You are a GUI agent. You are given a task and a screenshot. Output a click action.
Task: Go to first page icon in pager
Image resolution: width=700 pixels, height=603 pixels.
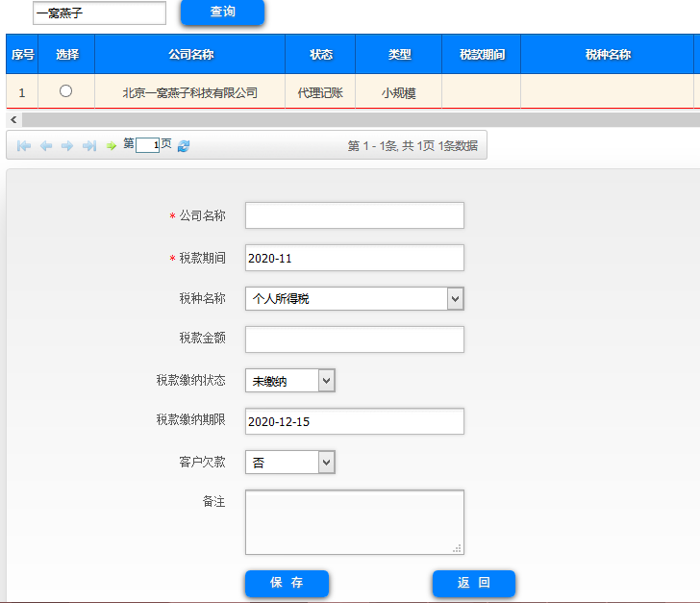click(x=24, y=145)
